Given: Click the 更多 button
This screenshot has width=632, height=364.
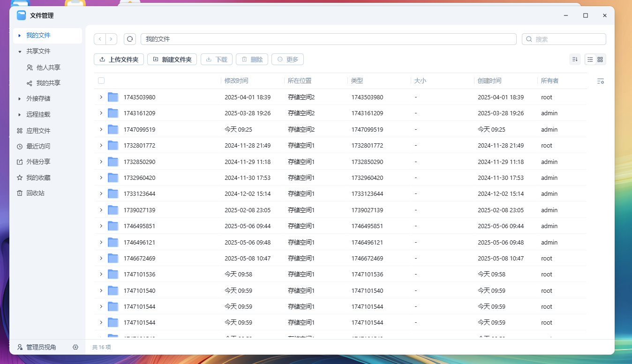Looking at the screenshot, I should tap(287, 59).
